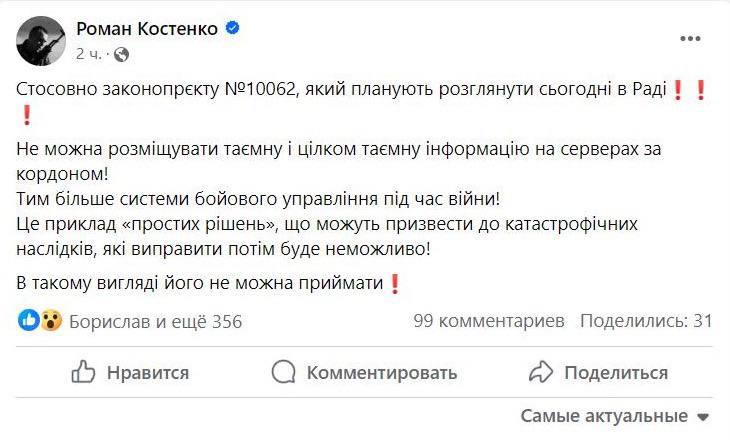Click the blue Like reaction icon
Viewport: 730px width, 440px height.
[29, 321]
